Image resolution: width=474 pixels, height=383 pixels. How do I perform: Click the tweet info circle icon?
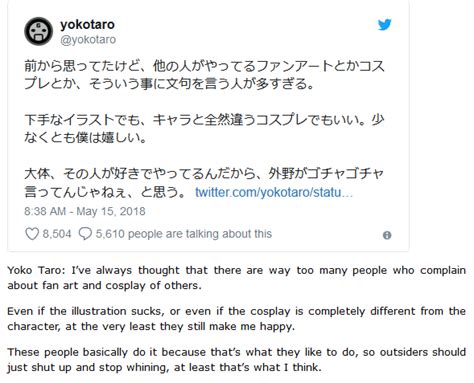387,235
